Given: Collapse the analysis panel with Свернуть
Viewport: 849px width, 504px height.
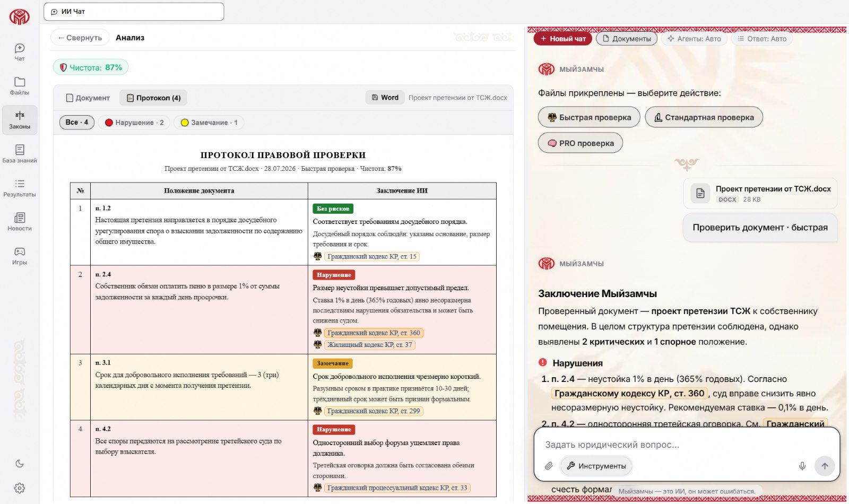Looking at the screenshot, I should pos(80,38).
